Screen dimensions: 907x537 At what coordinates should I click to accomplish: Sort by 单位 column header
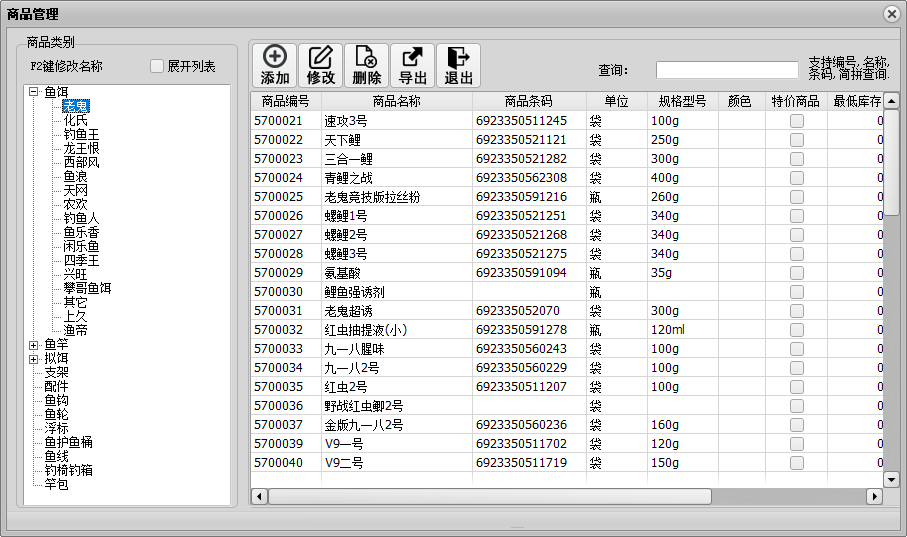[617, 101]
